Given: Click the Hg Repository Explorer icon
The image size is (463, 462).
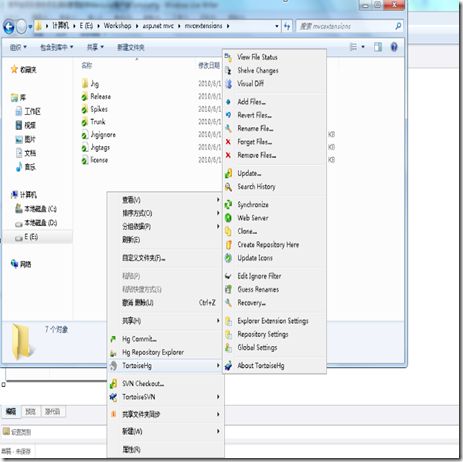Looking at the screenshot, I should [113, 353].
